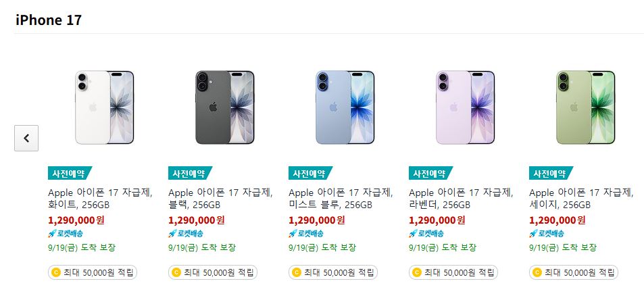Open the sage green iPhone 17 image
The image size is (644, 298).
tap(586, 107)
